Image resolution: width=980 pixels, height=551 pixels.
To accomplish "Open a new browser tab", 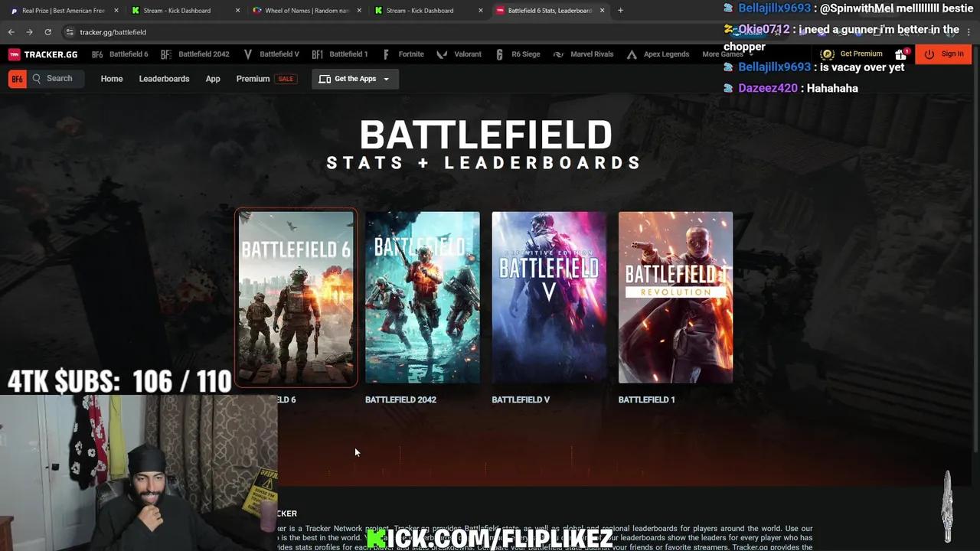I will 620,11.
